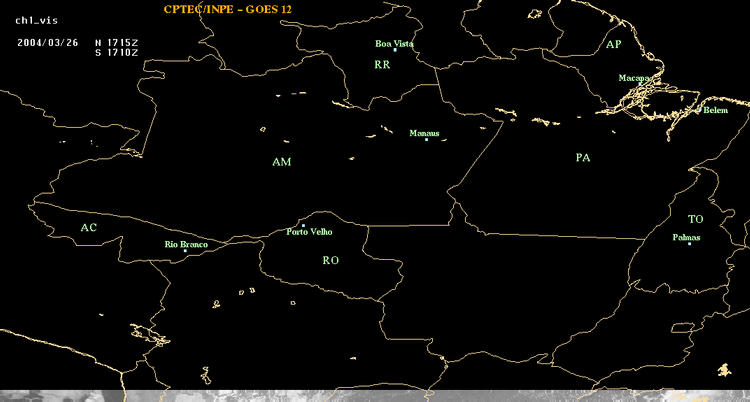Click the Manaus city marker dot
This screenshot has height=402, width=750.
(426, 139)
